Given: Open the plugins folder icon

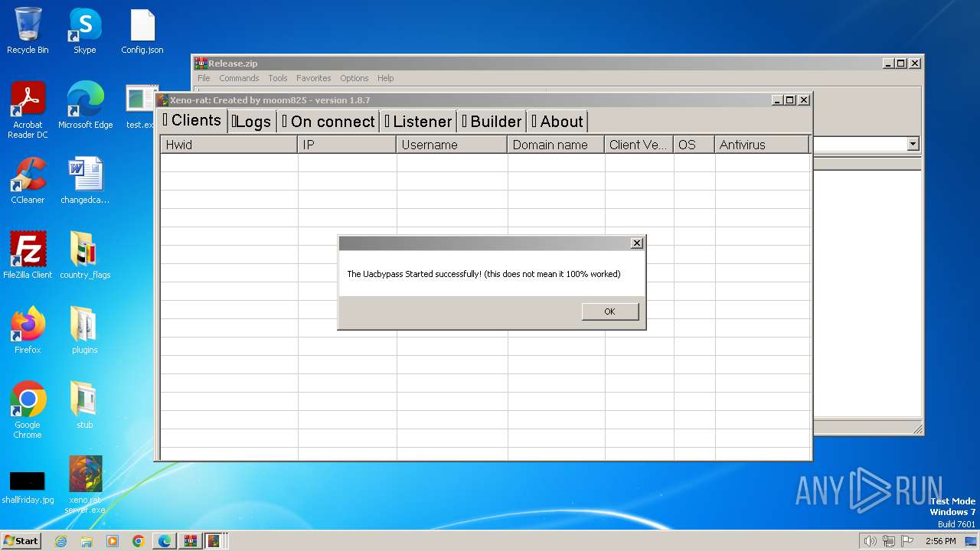Looking at the screenshot, I should [x=84, y=331].
